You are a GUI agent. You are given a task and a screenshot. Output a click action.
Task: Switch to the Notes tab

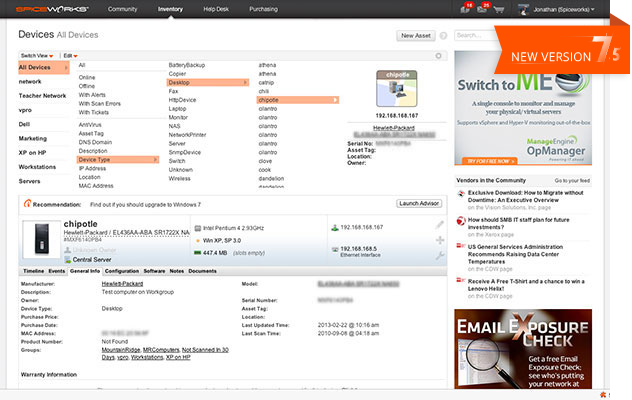pos(177,271)
